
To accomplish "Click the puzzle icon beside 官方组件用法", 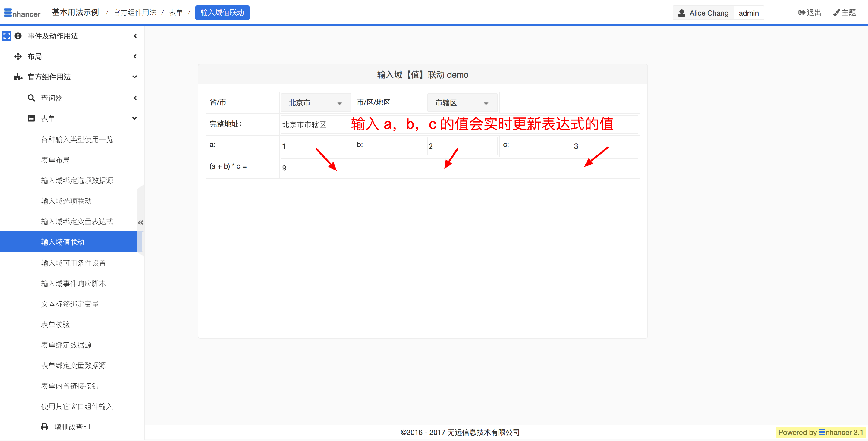I will point(18,77).
